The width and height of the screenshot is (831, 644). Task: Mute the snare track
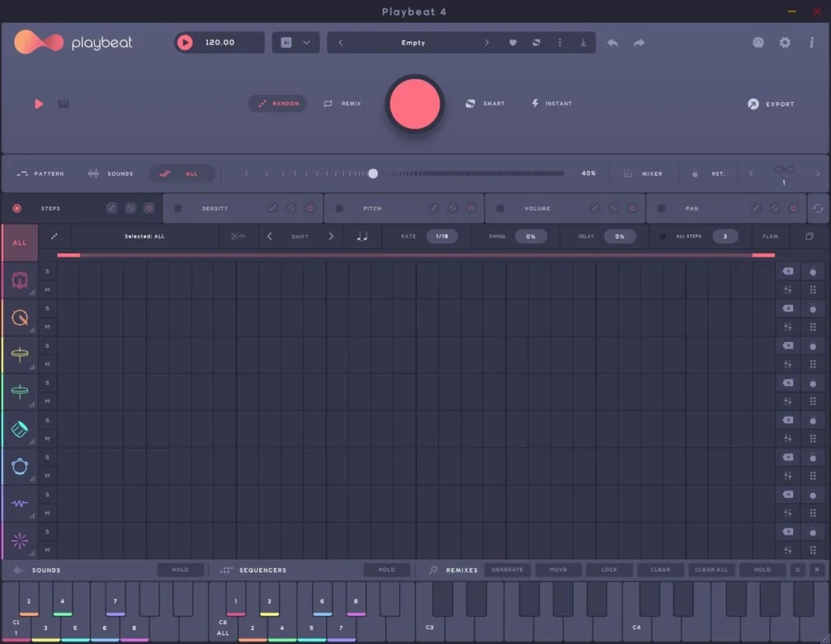[x=47, y=327]
